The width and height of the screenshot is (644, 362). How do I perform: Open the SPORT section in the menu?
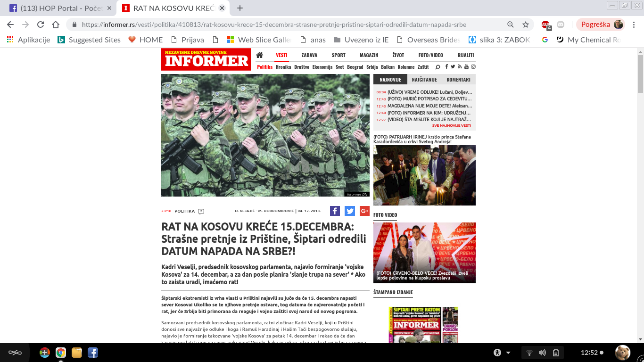click(339, 55)
